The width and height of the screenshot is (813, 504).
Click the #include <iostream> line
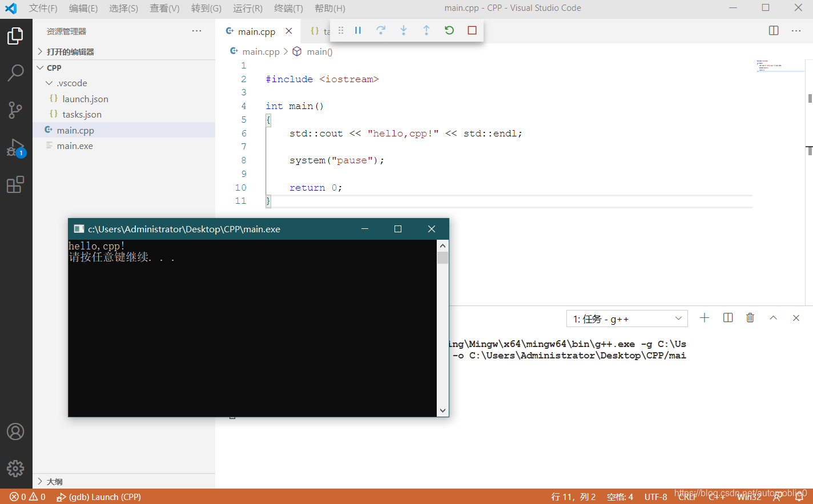[322, 79]
